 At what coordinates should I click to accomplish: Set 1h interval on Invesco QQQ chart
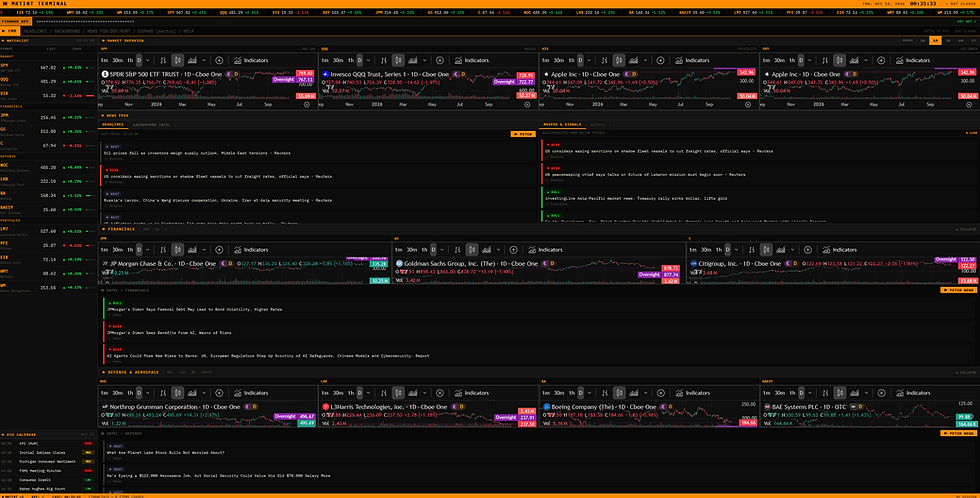(351, 60)
